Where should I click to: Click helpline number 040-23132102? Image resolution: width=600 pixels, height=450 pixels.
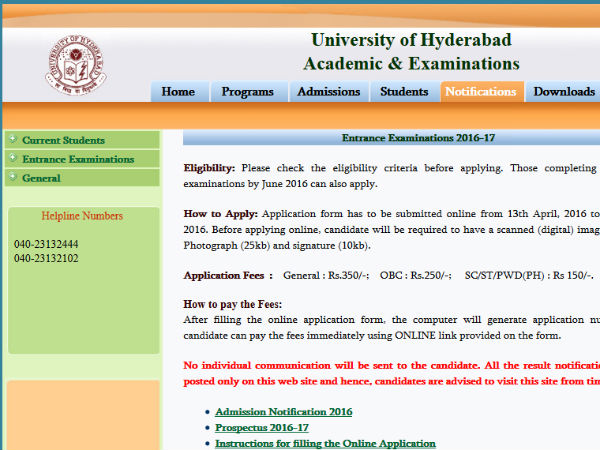(x=46, y=258)
